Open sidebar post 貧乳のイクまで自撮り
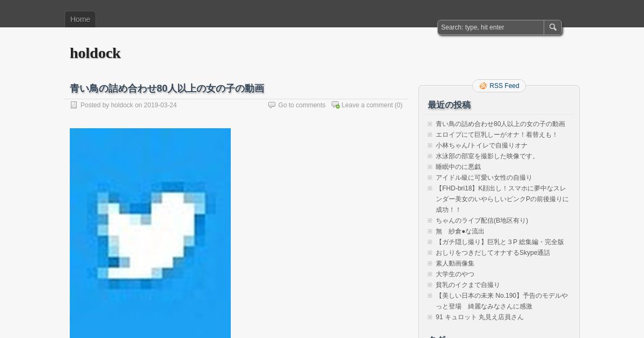The image size is (644, 338). [468, 285]
